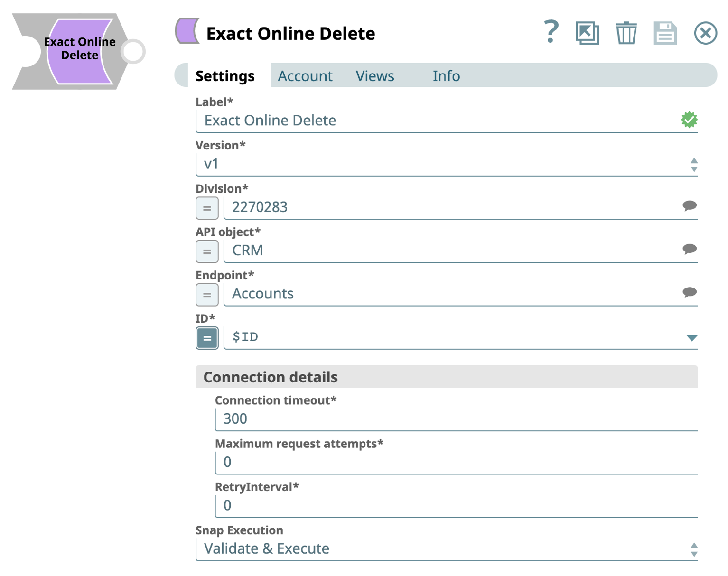This screenshot has width=728, height=576.
Task: Switch to the Settings tab
Action: click(225, 76)
